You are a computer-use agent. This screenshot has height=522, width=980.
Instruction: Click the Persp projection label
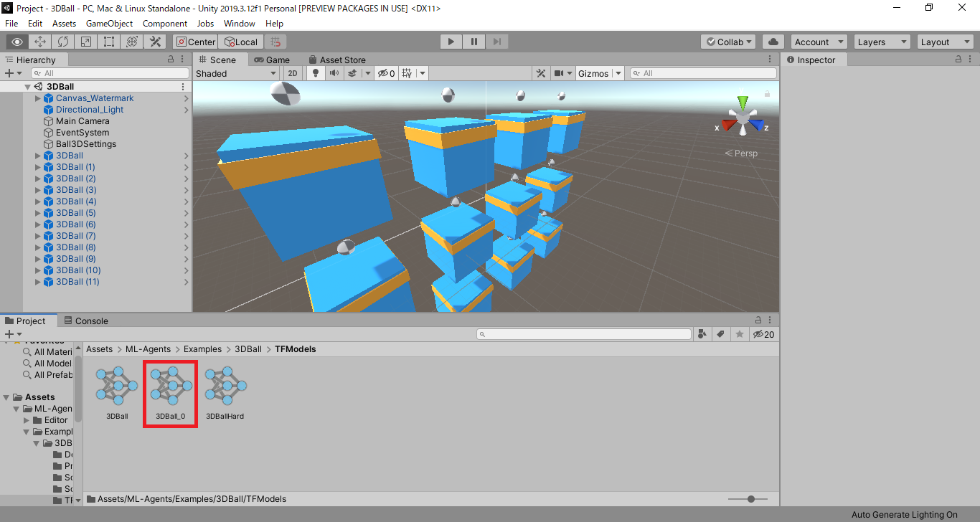[x=741, y=153]
